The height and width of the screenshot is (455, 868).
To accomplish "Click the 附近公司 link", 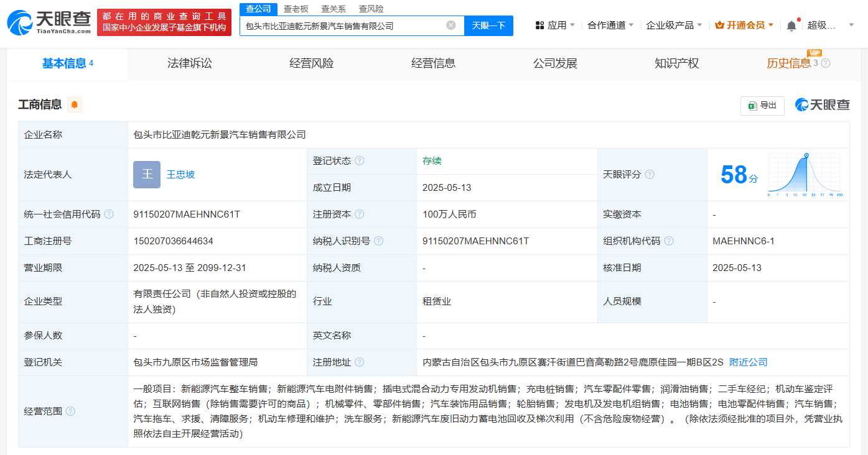I will pyautogui.click(x=749, y=362).
